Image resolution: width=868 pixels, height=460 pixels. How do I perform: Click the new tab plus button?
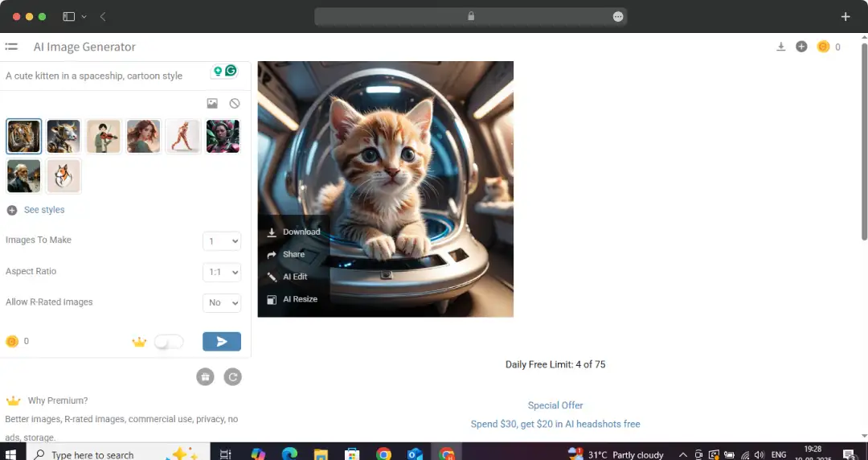click(x=845, y=17)
